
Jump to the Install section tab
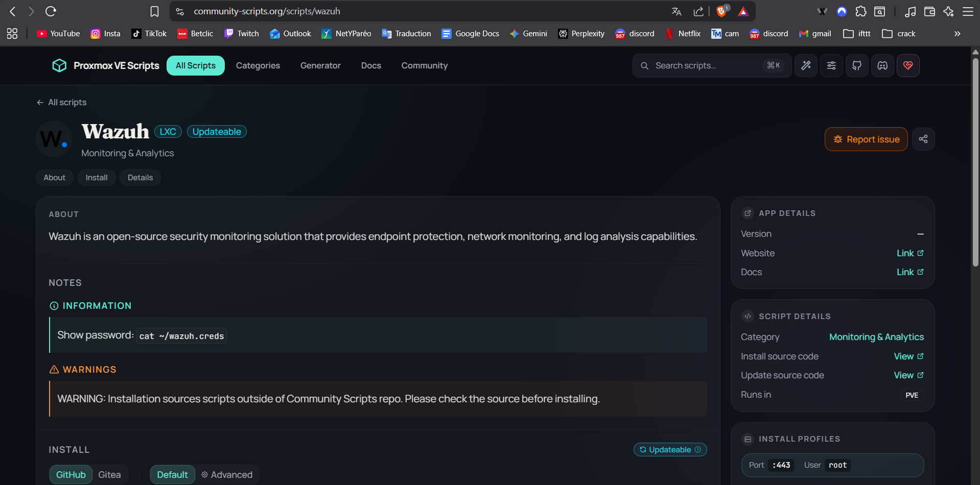tap(97, 178)
